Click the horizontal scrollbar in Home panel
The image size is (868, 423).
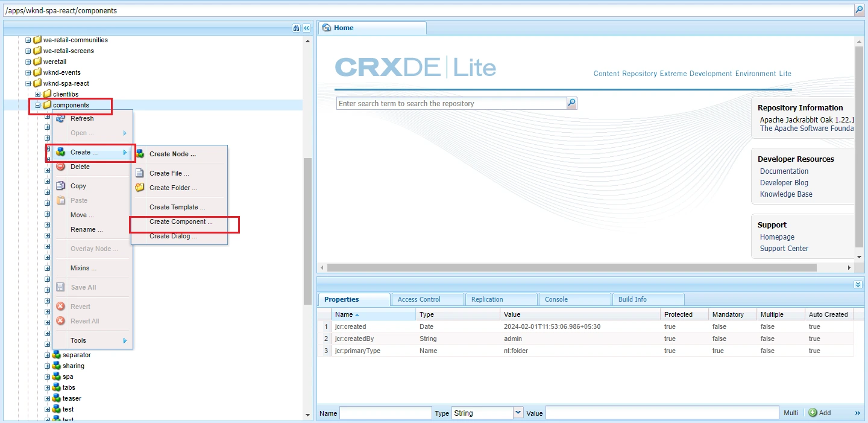[x=571, y=267]
